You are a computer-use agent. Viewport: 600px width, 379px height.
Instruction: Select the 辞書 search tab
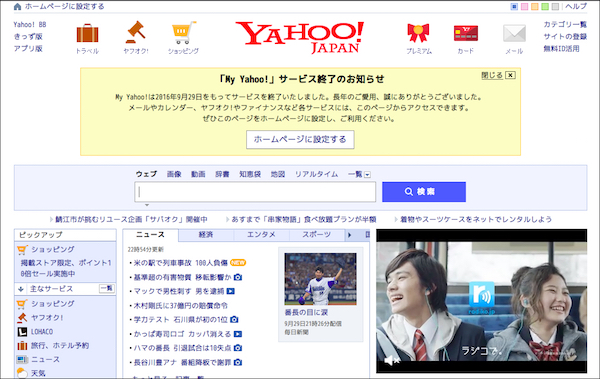tap(222, 174)
